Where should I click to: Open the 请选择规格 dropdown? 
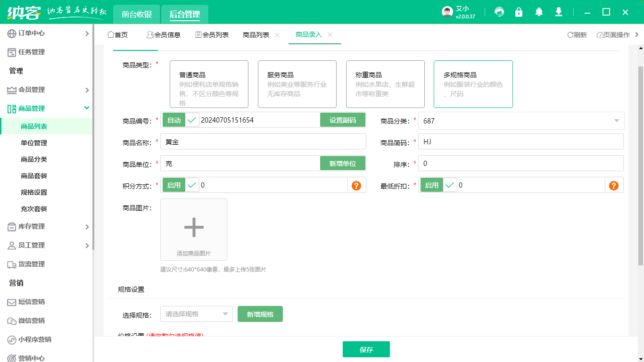[x=196, y=314]
